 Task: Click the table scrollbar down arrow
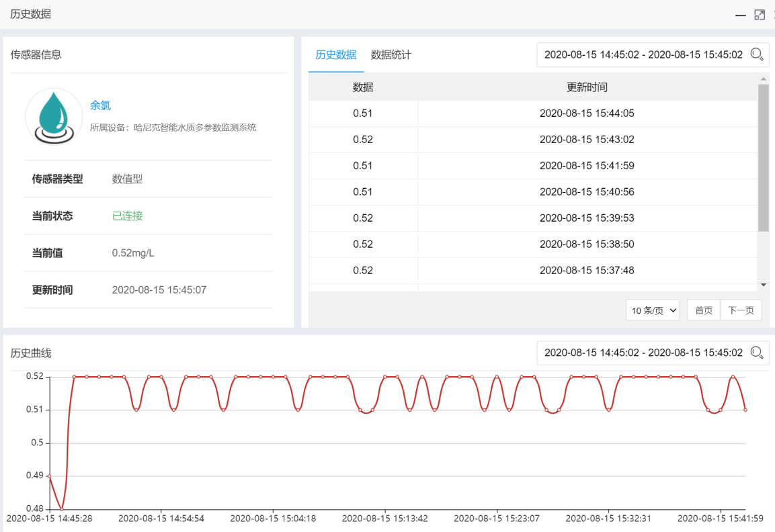763,285
